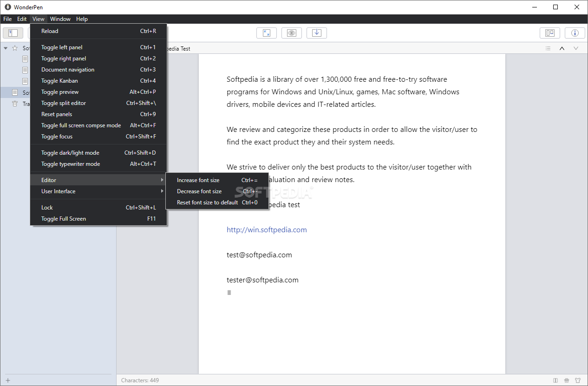Choose Reload from the View menu
This screenshot has width=588, height=386.
coord(98,31)
